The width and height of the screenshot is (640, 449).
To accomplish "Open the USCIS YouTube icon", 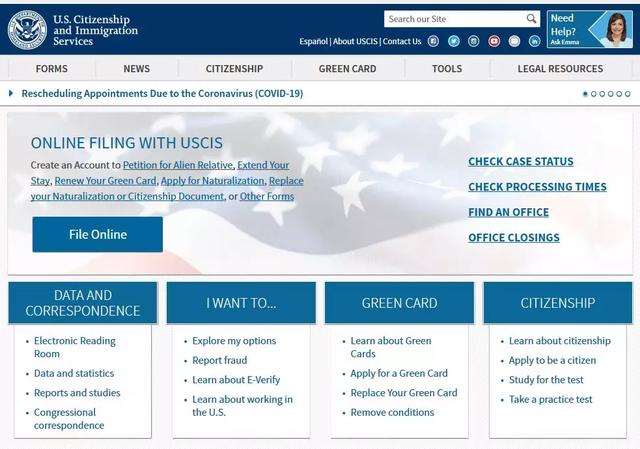I will [494, 41].
